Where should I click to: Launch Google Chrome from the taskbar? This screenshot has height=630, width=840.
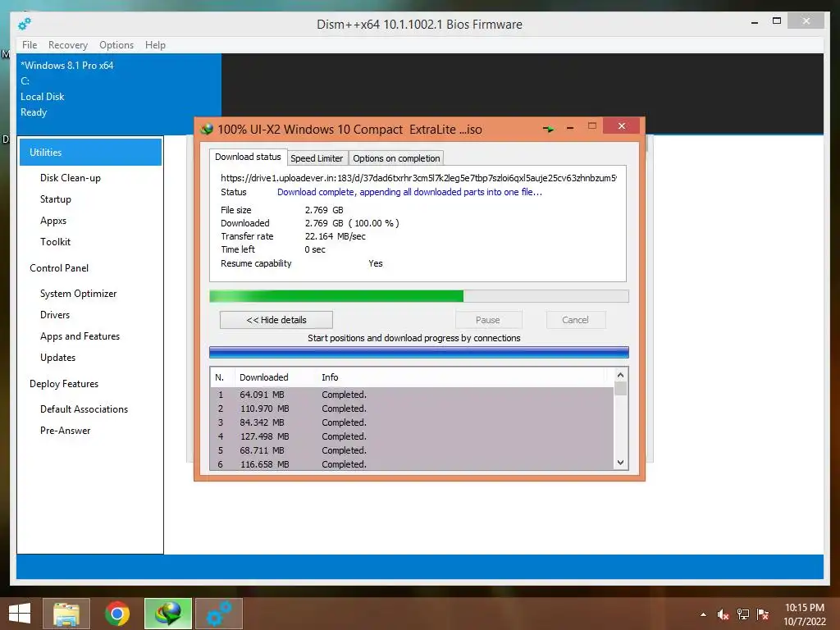pyautogui.click(x=116, y=614)
